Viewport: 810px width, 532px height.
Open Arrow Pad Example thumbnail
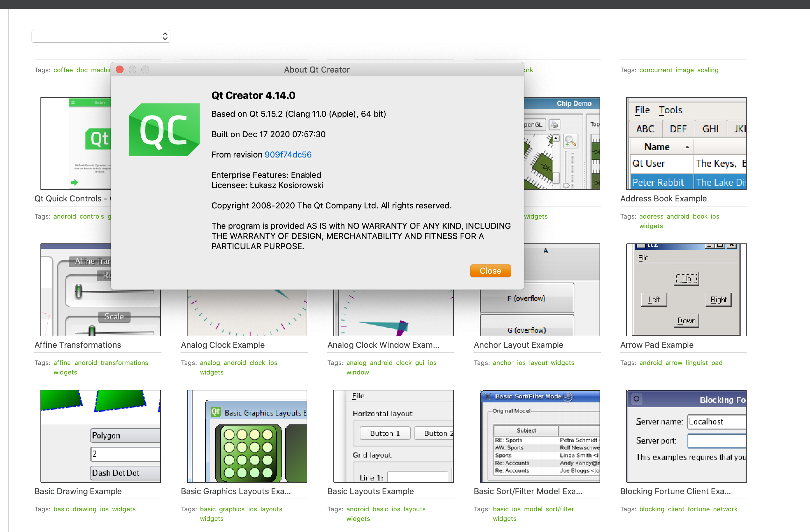click(x=686, y=290)
